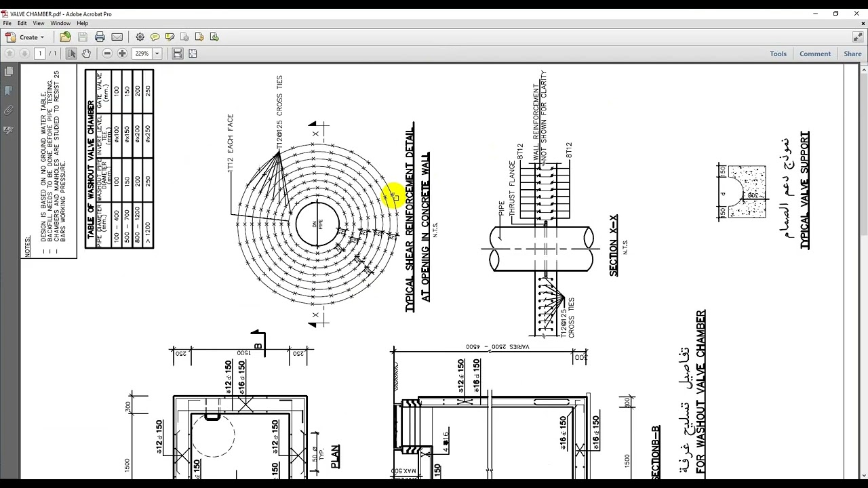Open the Edit menu
The height and width of the screenshot is (488, 868).
click(22, 23)
